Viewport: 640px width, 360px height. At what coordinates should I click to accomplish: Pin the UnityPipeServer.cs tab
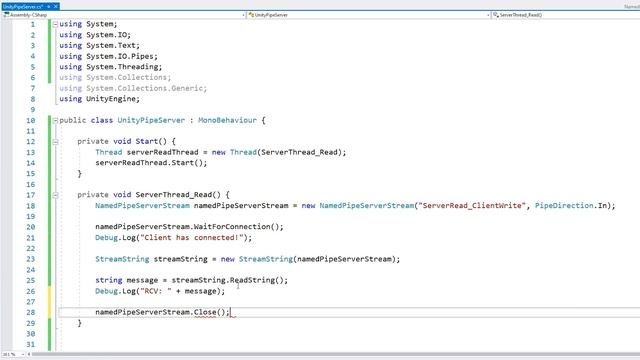(x=49, y=7)
